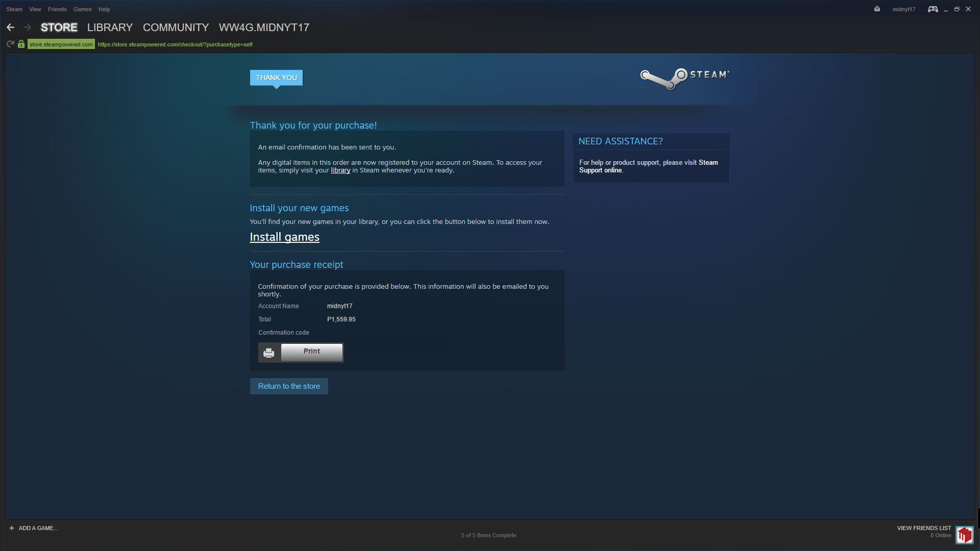
Task: Click the 'Confirmation code' label
Action: point(284,333)
